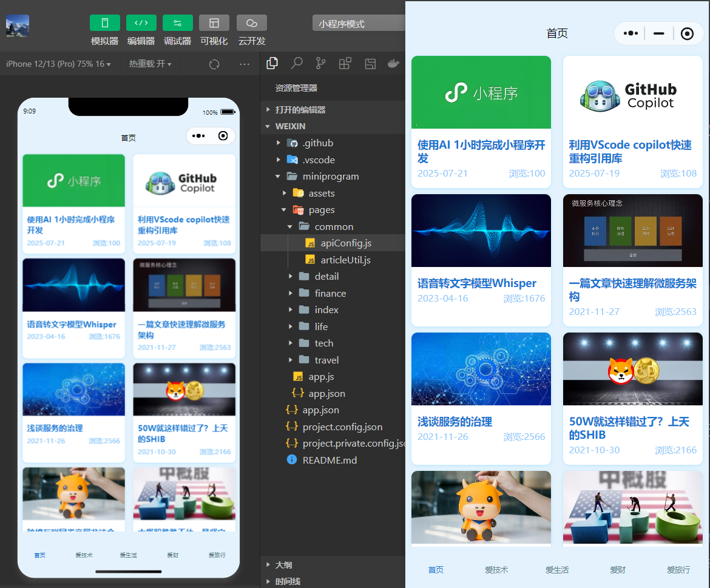Screen dimensions: 710x588
Task: Toggle the debugger panel button
Action: click(177, 23)
